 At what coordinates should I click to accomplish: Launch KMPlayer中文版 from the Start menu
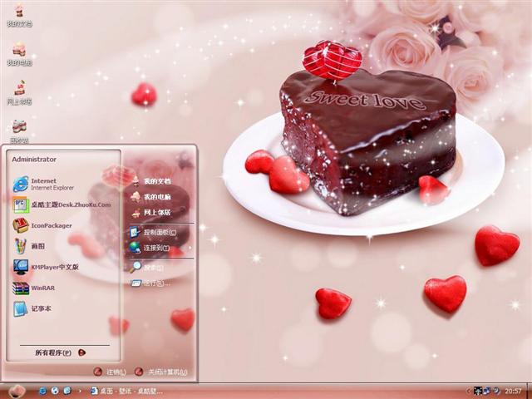tap(46, 267)
